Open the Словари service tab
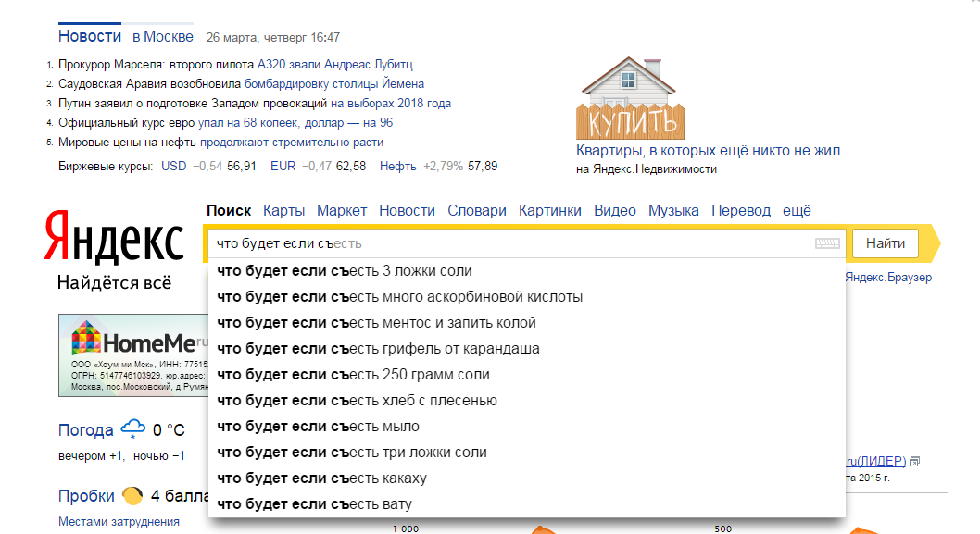 coord(477,210)
